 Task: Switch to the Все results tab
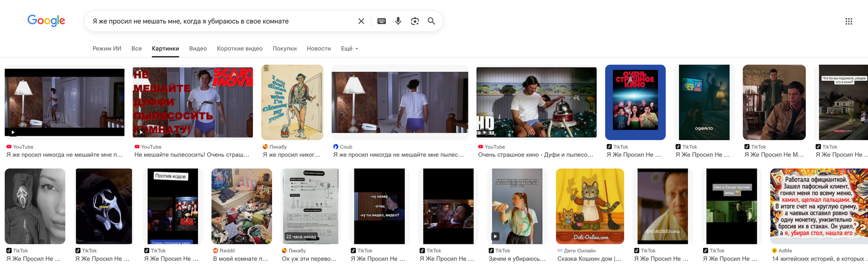[x=136, y=49]
